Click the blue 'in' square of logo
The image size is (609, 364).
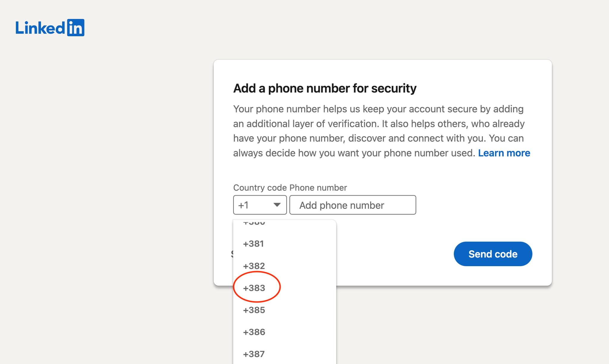76,28
